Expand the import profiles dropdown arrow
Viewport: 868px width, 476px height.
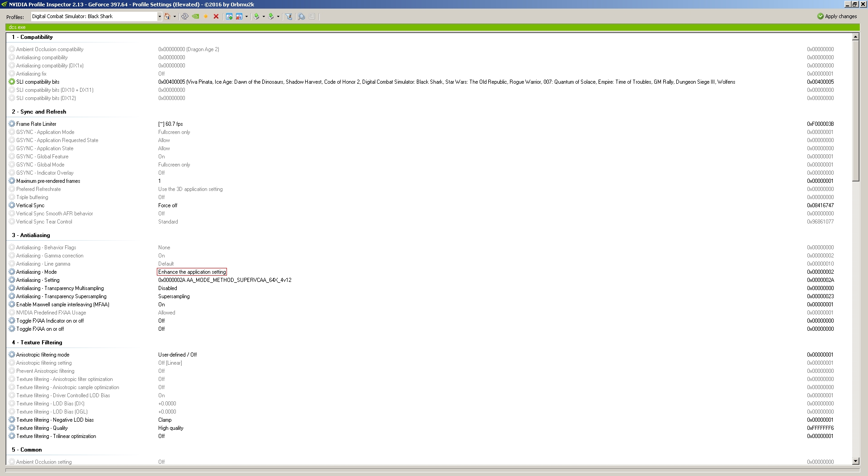(x=278, y=16)
